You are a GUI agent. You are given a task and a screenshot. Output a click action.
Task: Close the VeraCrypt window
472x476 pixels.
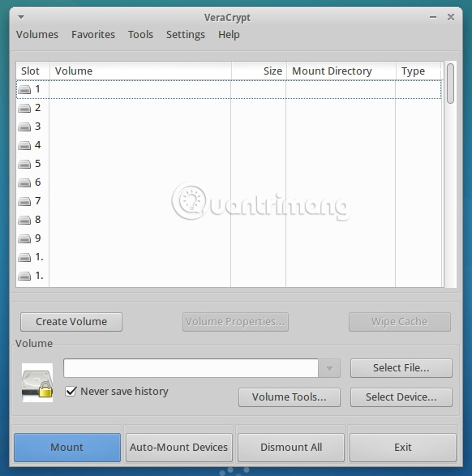pos(451,17)
